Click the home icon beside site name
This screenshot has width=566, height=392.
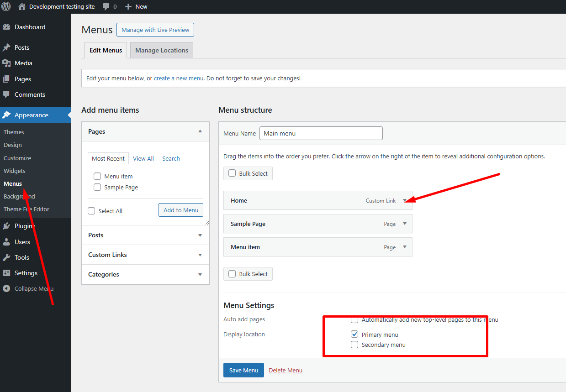pyautogui.click(x=22, y=6)
